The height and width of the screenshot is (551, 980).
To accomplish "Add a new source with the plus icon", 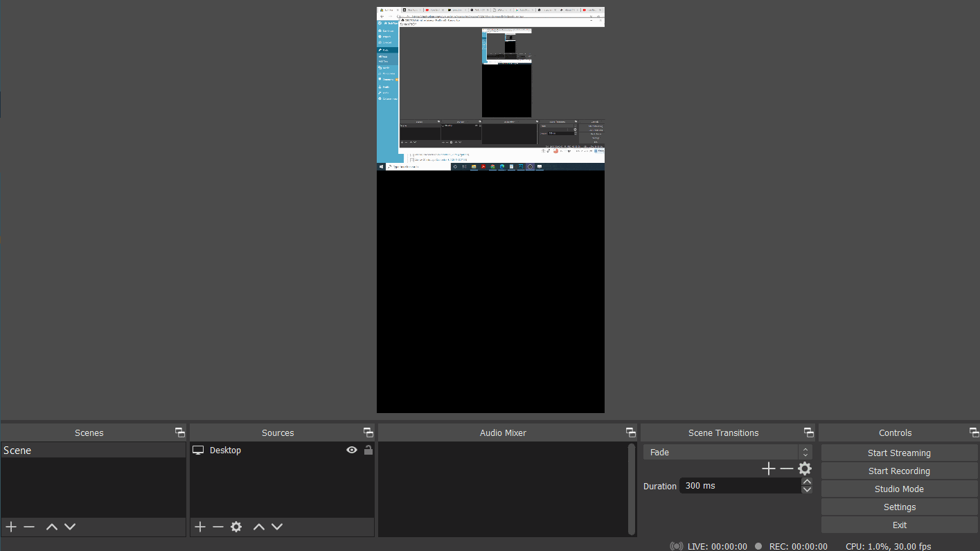I will coord(200,527).
